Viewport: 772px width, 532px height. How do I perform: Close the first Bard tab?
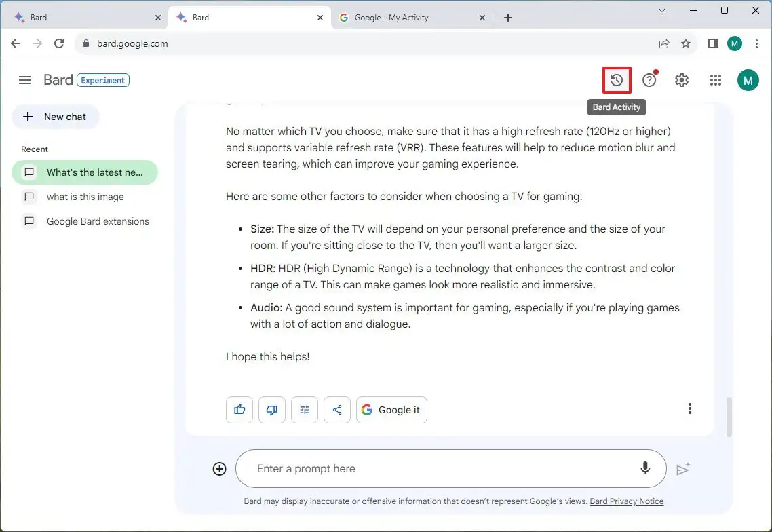pos(157,18)
